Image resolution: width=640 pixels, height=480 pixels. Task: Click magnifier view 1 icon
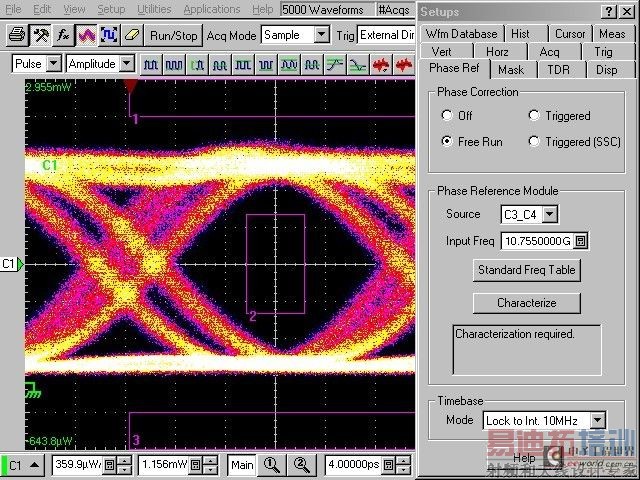point(271,465)
